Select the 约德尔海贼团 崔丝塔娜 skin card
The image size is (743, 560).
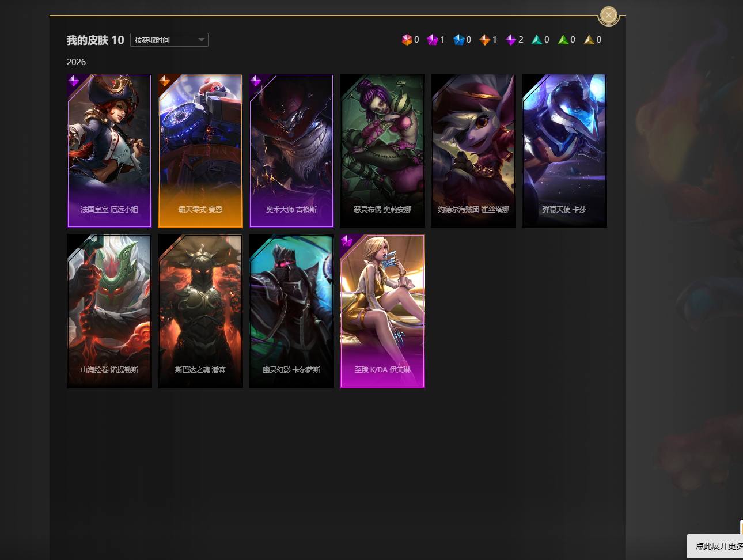point(473,151)
